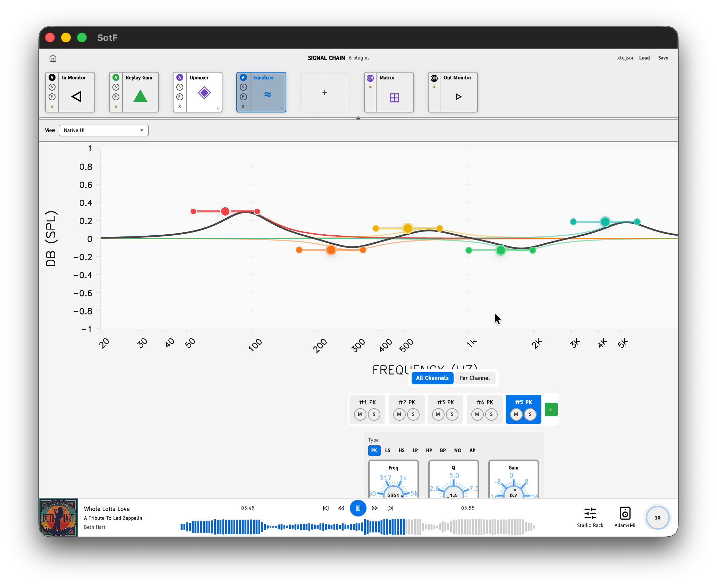Set filter type to AP

pyautogui.click(x=472, y=450)
